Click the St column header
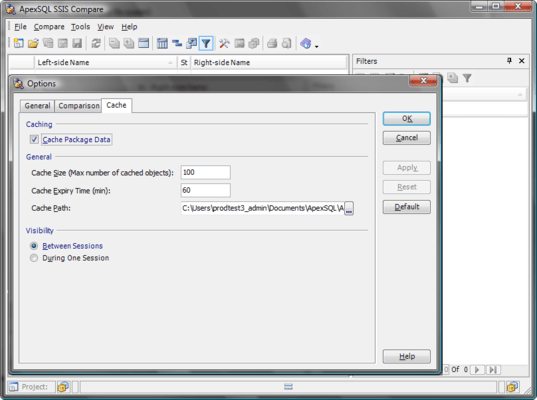 point(184,63)
